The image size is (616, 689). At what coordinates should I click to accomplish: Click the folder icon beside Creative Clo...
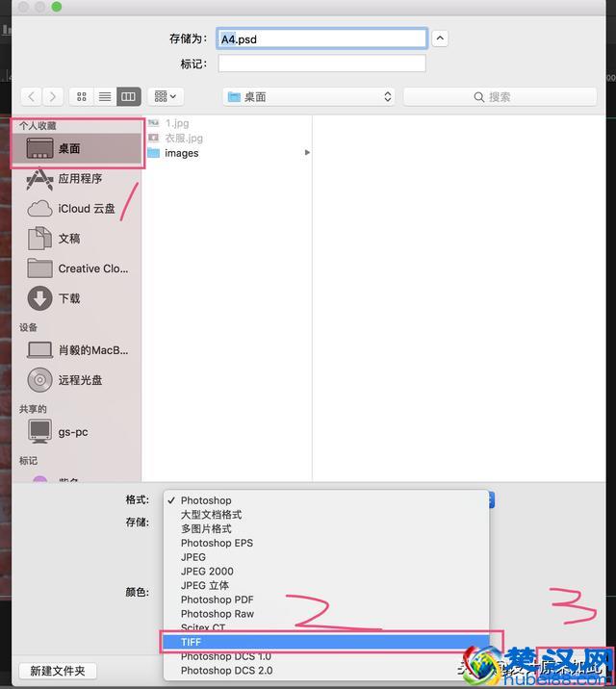(40, 268)
